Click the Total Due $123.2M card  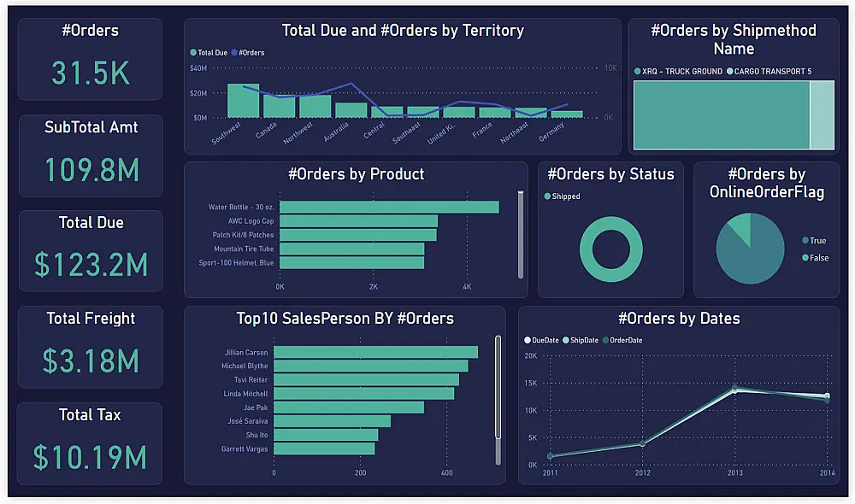point(91,250)
